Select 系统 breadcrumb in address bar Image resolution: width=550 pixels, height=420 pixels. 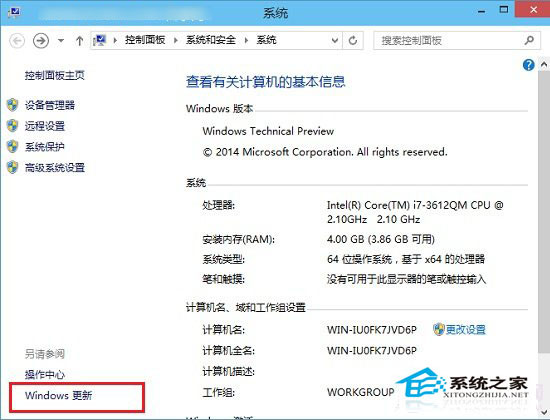266,40
